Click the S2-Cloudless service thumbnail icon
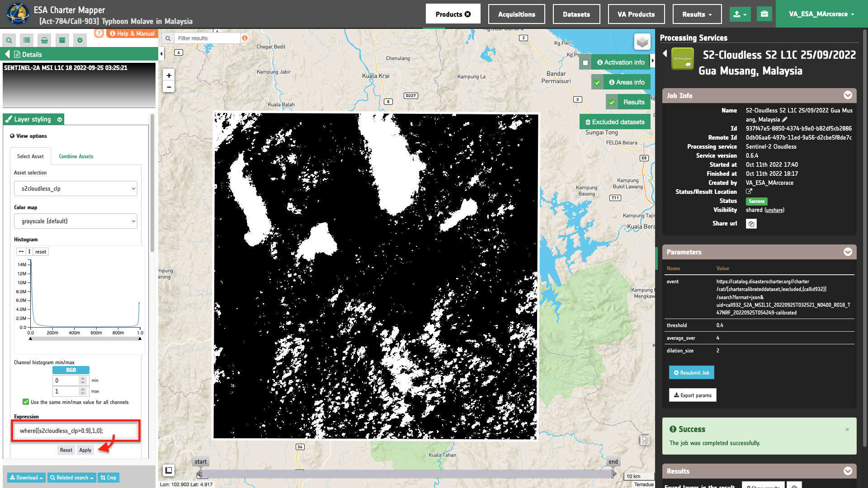Viewport: 868px width, 488px height. (683, 59)
